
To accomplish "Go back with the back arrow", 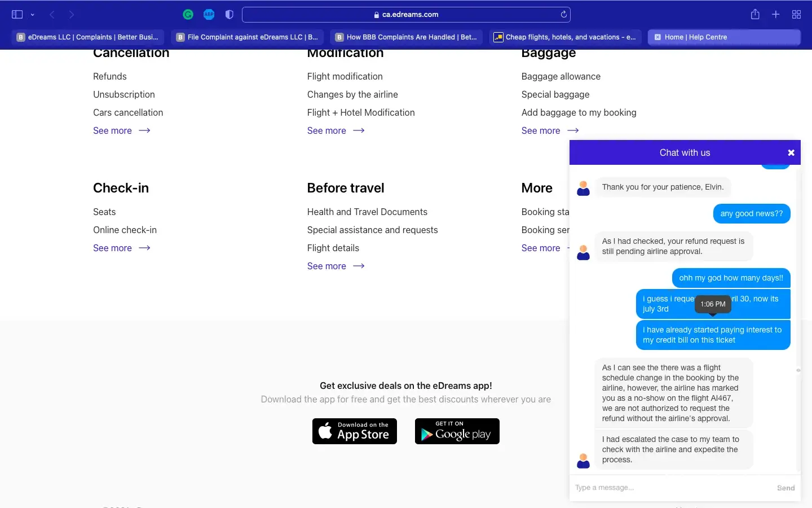I will point(52,15).
